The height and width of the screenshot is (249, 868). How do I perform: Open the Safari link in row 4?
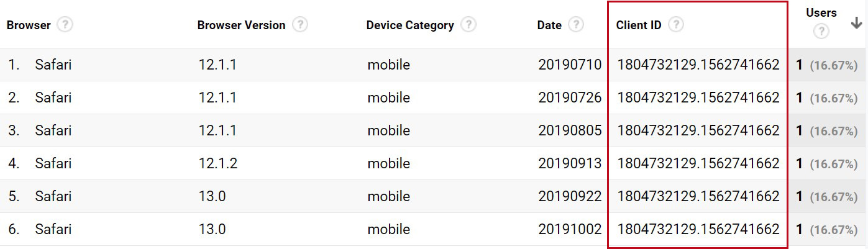point(53,163)
